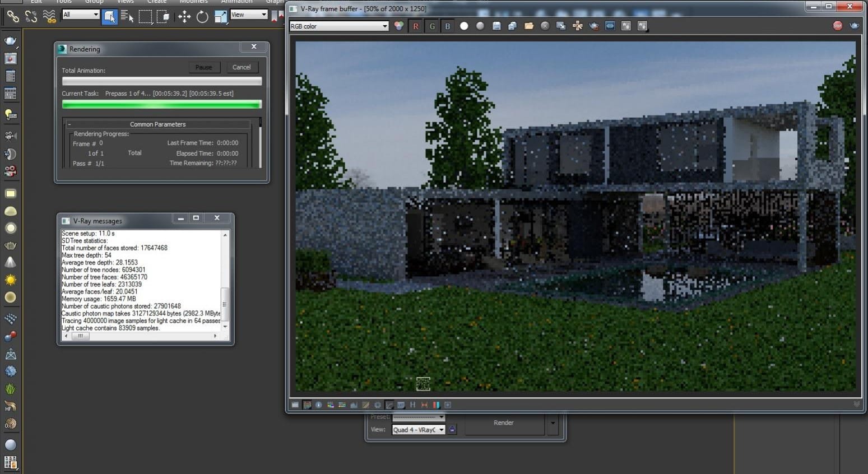This screenshot has height=474, width=868.
Task: Open the View dropdown showing Quad 4
Action: click(x=417, y=429)
